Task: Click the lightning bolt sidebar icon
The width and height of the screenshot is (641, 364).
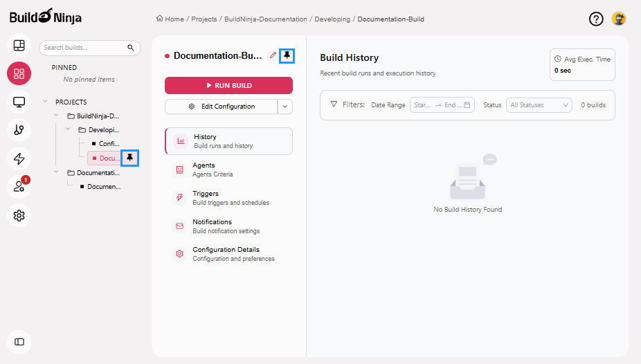Action: click(19, 158)
